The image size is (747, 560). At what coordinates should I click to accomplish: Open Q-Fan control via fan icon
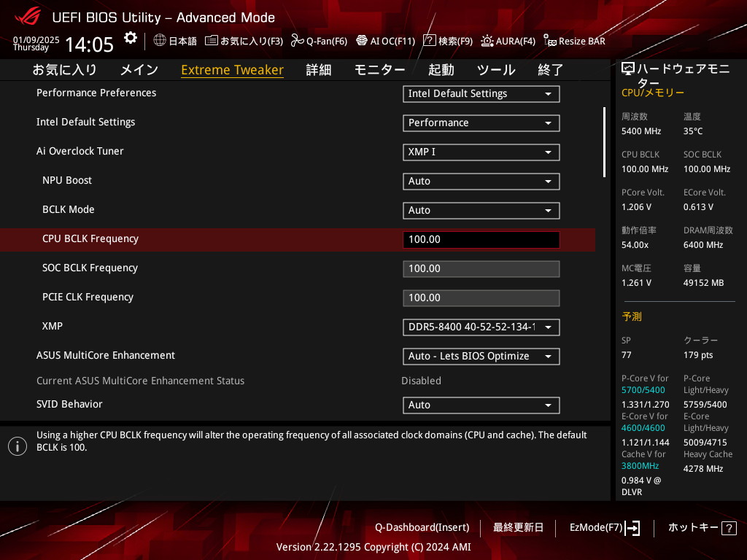297,41
